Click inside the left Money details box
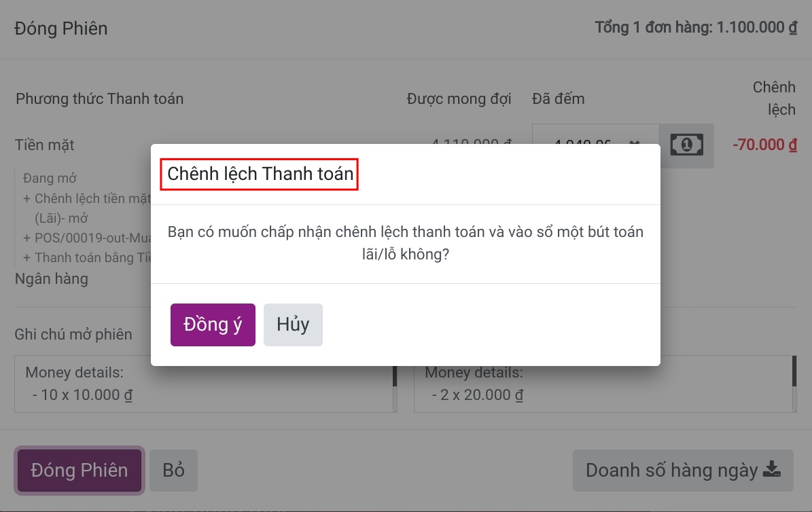Viewport: 812px width, 512px height. coord(204,384)
